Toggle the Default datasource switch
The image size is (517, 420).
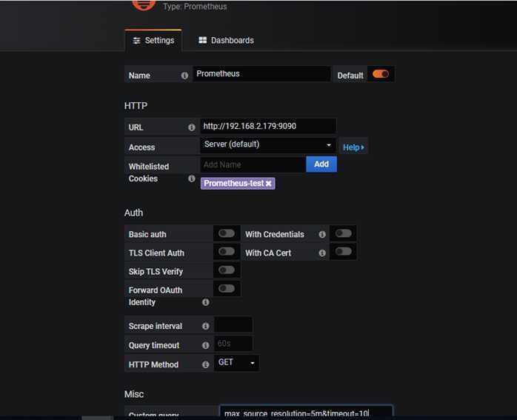pyautogui.click(x=381, y=74)
